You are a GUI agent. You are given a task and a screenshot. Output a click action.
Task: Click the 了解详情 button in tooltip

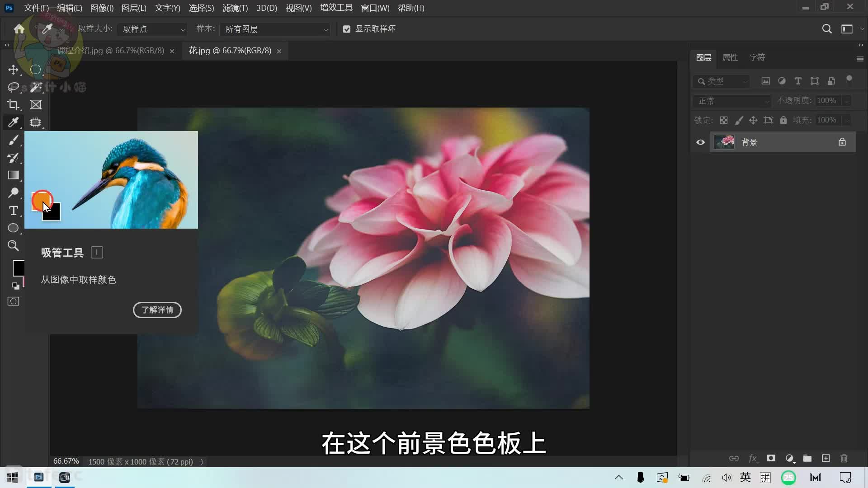157,310
